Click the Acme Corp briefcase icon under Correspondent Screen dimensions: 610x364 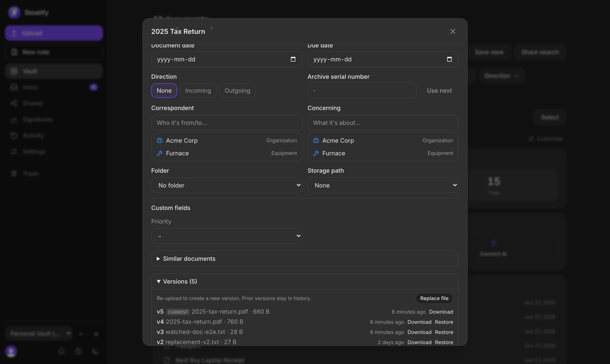(159, 141)
